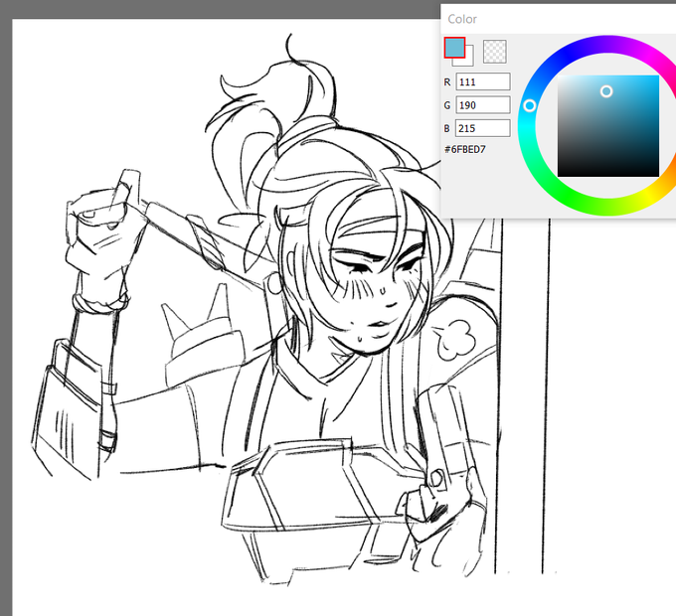Choose the transparent color swatch

point(494,52)
